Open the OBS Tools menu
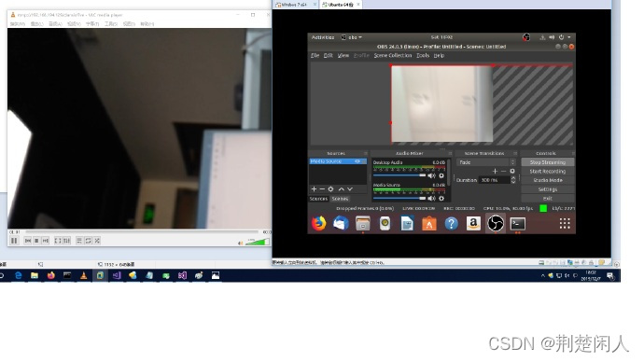This screenshot has width=644, height=362. point(423,55)
